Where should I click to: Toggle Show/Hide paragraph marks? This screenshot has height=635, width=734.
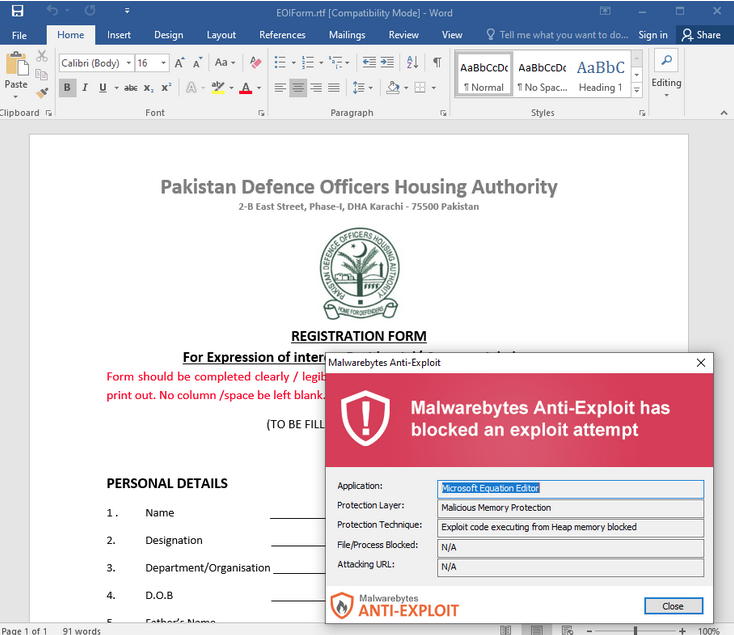pos(437,62)
